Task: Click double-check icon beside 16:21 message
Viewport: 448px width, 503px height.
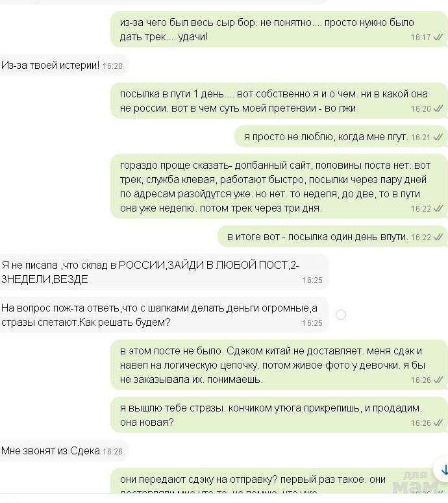Action: click(438, 137)
